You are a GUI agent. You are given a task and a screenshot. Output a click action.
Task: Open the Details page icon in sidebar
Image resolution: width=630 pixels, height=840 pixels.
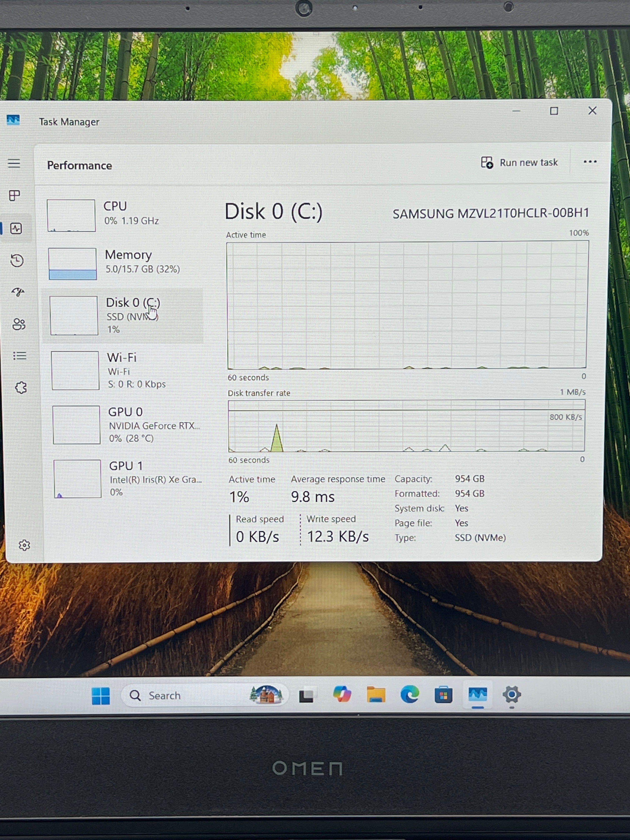20,356
